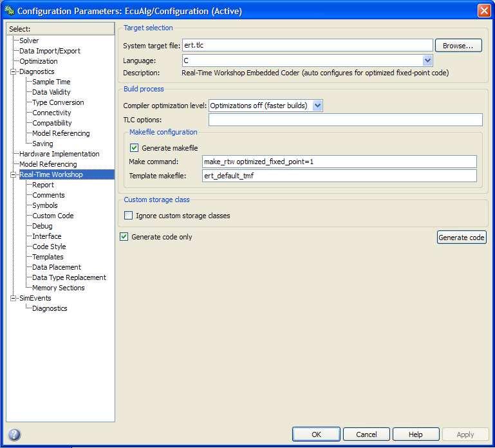Click the Make command field
This screenshot has height=448, width=495.
tap(339, 162)
